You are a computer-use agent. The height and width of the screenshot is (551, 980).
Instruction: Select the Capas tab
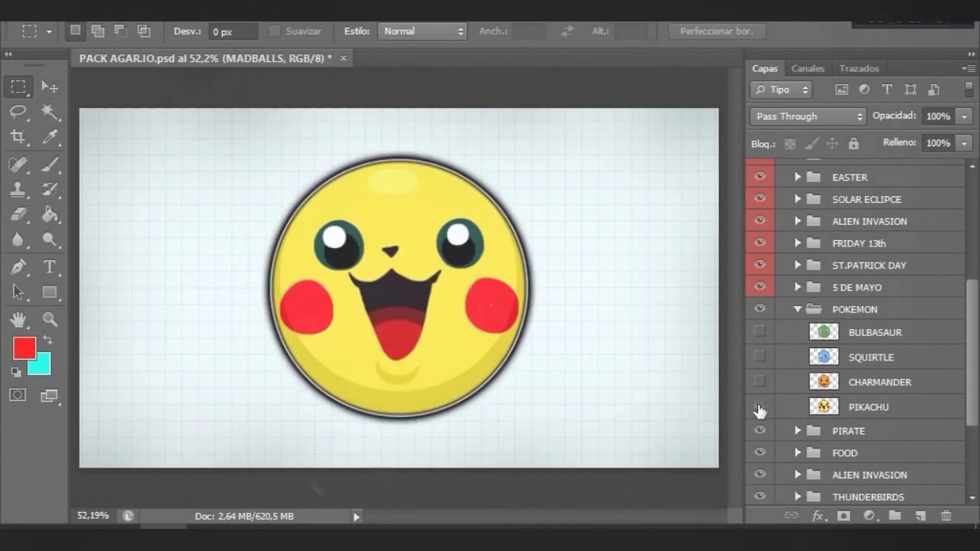tap(765, 68)
